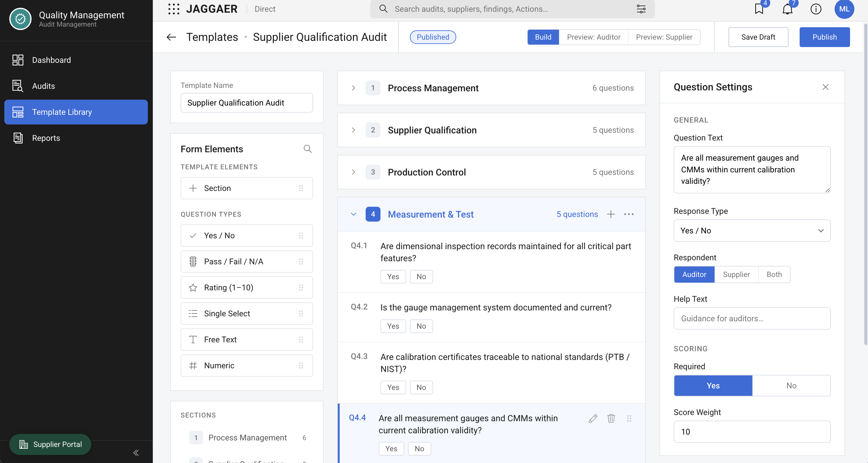The image size is (868, 463).
Task: Grab the Pass / Fail / N/A drag handle
Action: 301,261
